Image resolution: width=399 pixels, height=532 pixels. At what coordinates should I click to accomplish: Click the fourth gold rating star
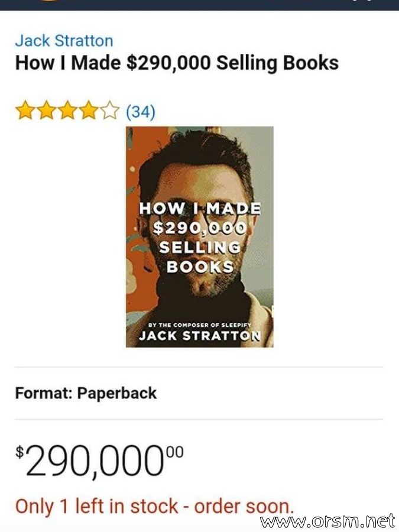(89, 111)
